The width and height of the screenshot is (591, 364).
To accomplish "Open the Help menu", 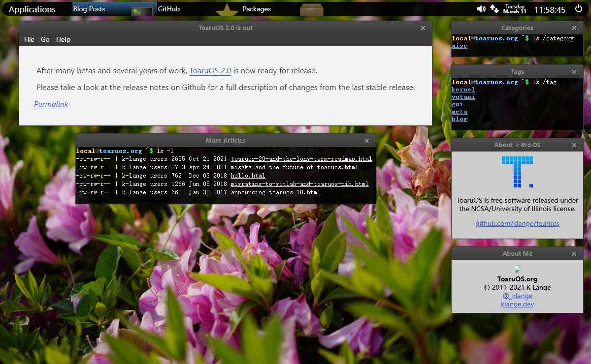I will [63, 39].
